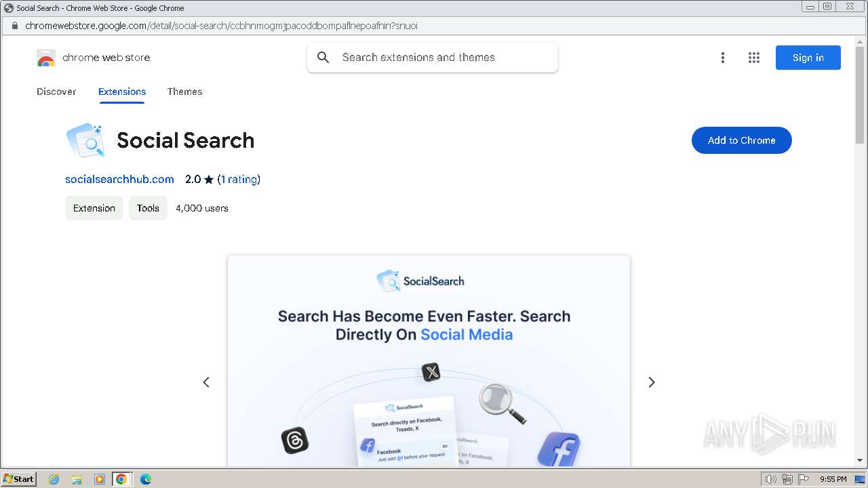Click the Extension category chip
This screenshot has width=868, height=488.
94,208
